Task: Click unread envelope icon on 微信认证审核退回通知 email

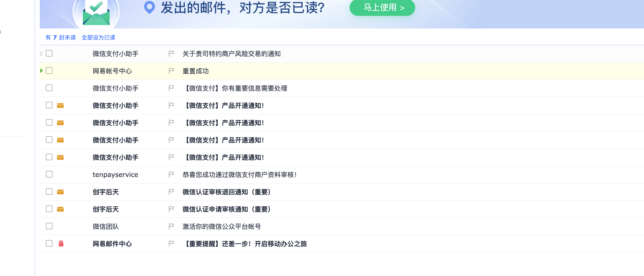Action: tap(60, 192)
